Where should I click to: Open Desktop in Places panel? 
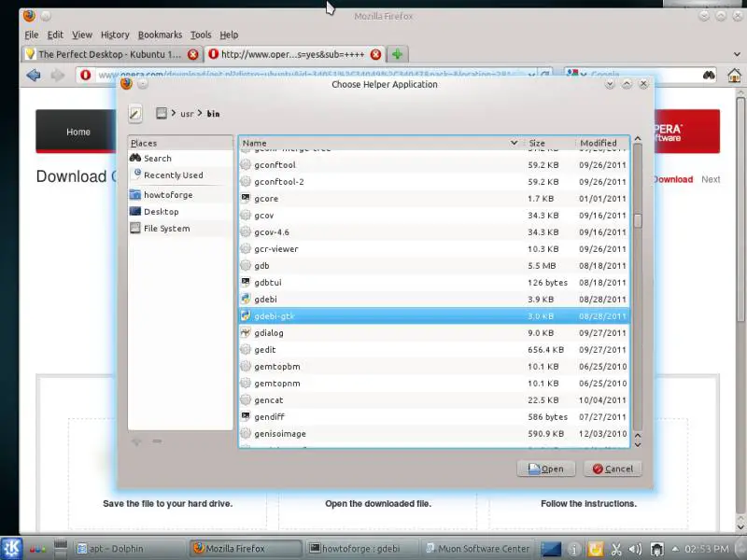pos(180,212)
